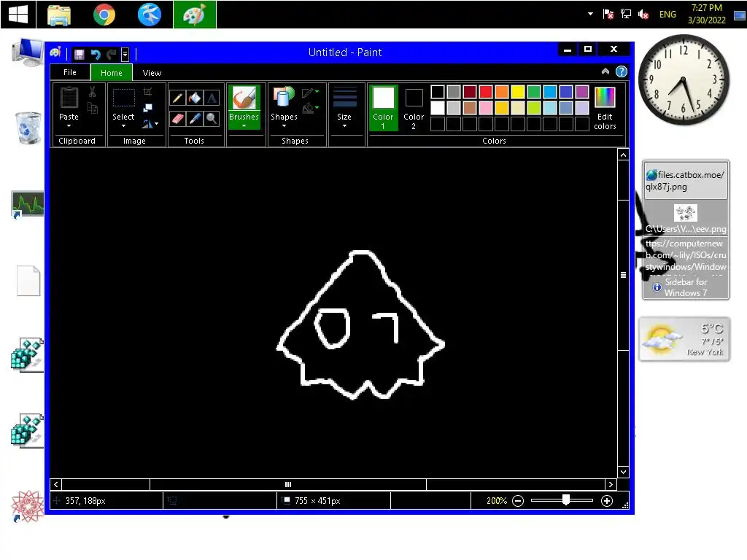Select the Pencil tool

coord(177,98)
